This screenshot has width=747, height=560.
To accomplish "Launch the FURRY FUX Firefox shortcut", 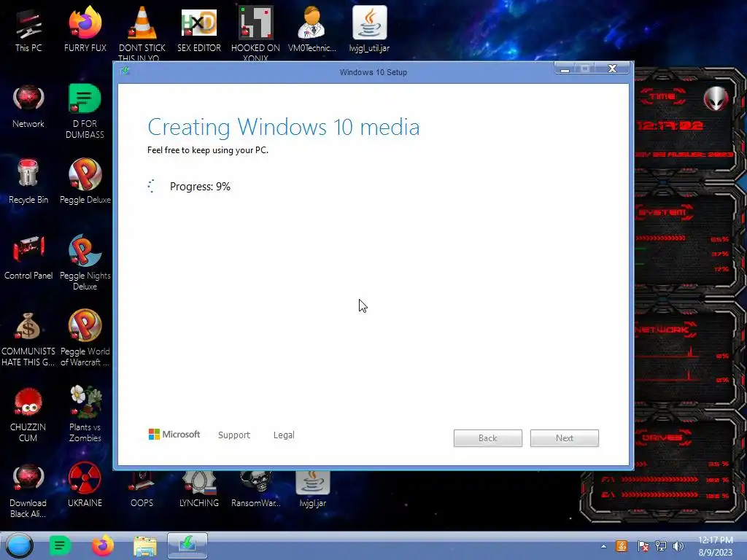I will 85,29.
